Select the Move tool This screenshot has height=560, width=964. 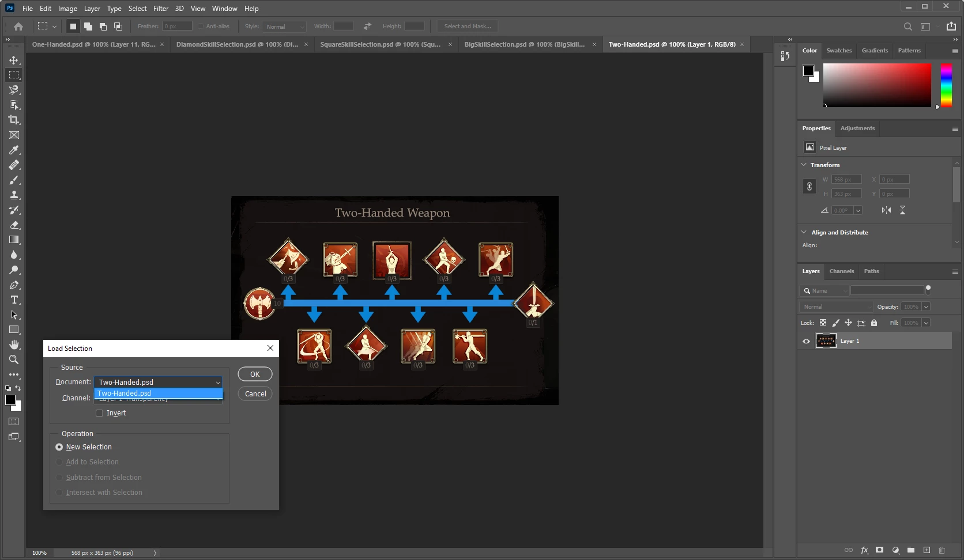pyautogui.click(x=14, y=60)
